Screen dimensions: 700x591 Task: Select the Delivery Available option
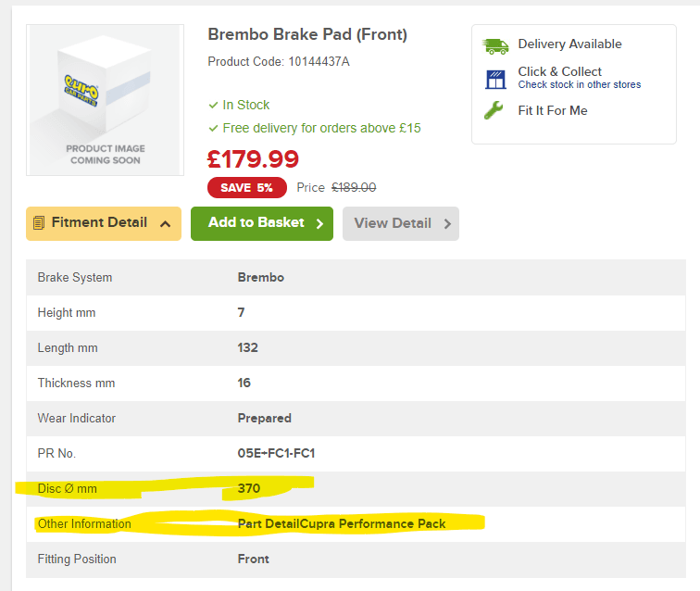(569, 44)
